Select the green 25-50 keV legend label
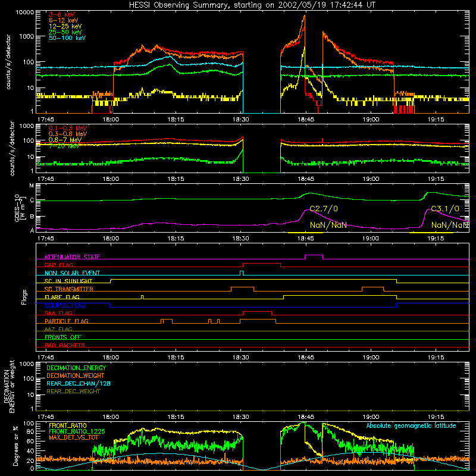 (x=65, y=32)
